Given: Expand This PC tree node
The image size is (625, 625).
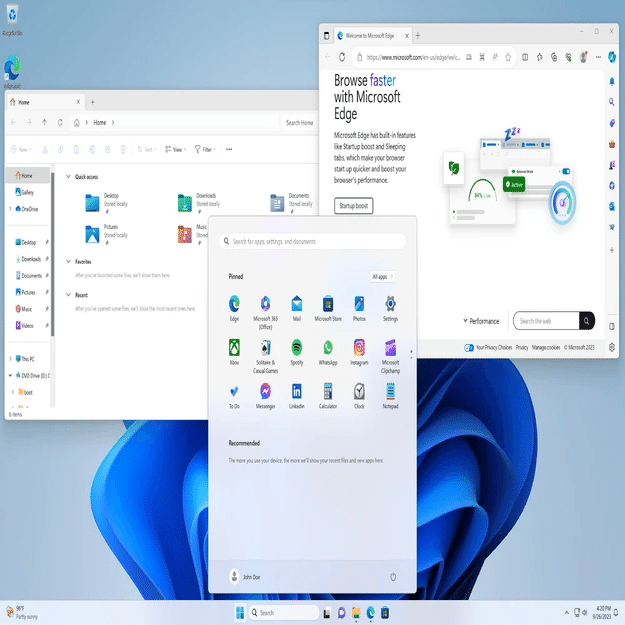Looking at the screenshot, I should click(x=10, y=359).
